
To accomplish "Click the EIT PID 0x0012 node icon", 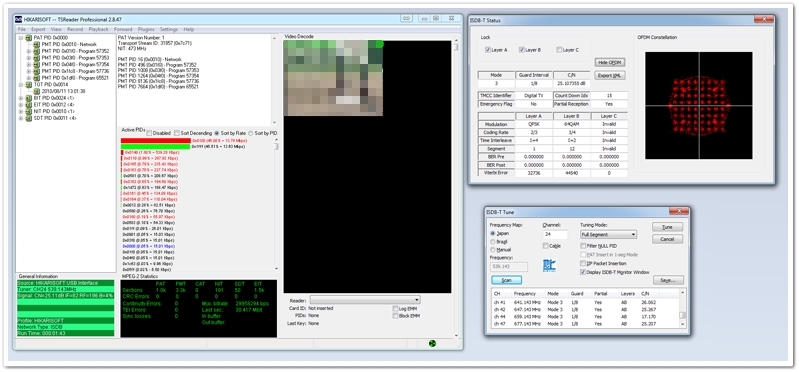I will tap(29, 104).
